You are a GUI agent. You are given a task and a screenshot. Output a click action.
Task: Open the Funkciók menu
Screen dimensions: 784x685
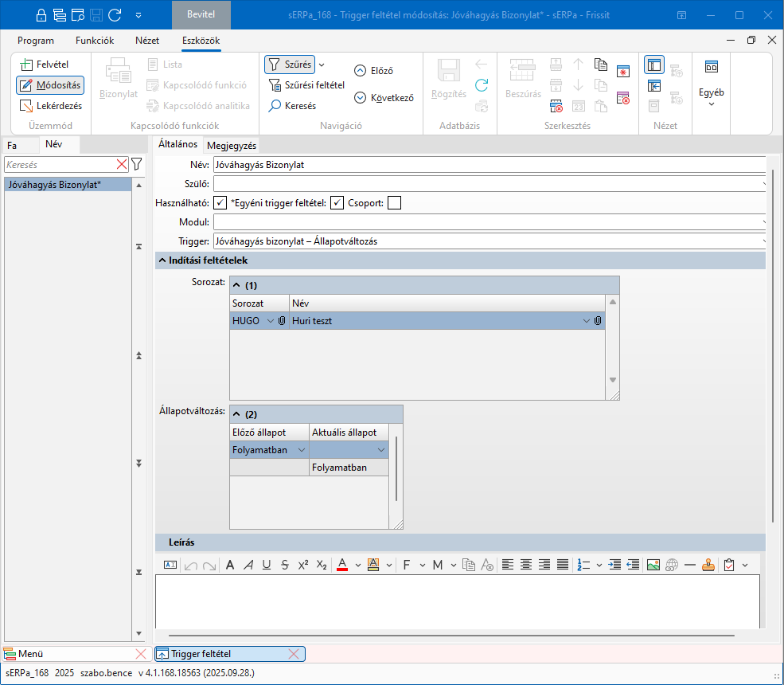(x=95, y=41)
